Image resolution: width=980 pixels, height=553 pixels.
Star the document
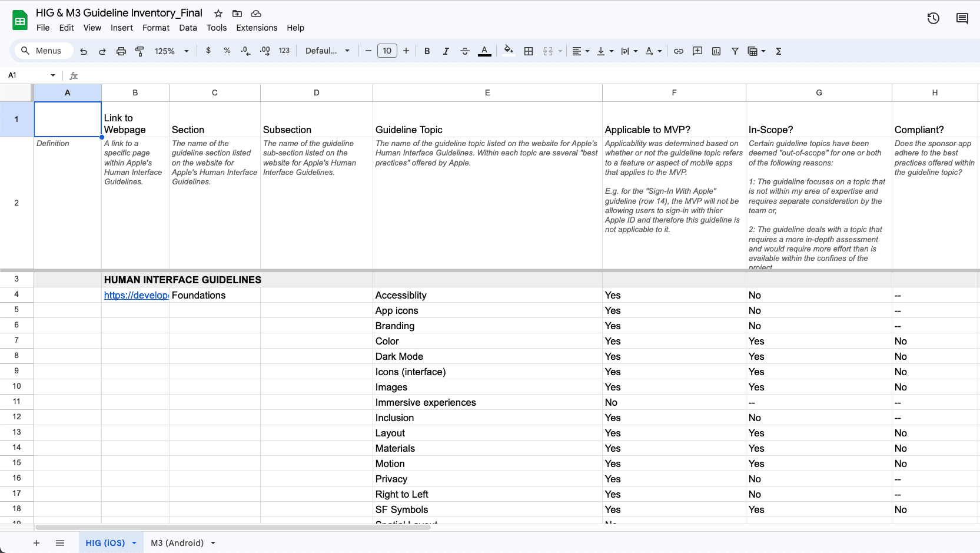point(218,13)
